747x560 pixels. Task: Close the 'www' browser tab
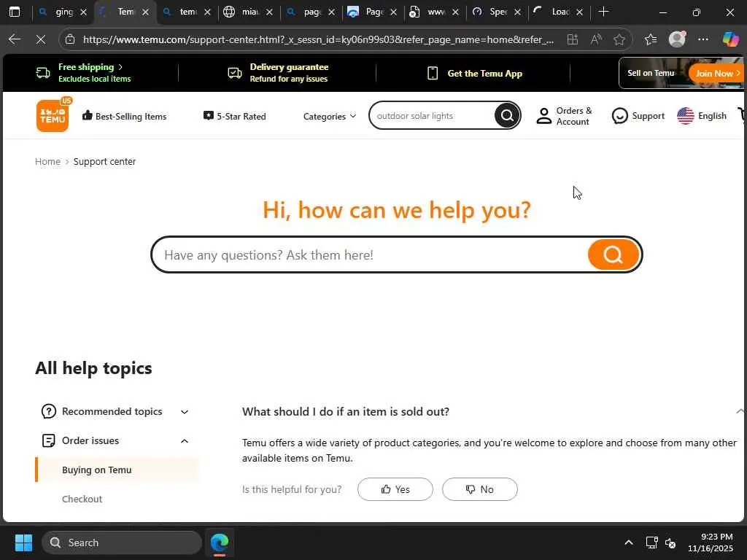[x=455, y=12]
